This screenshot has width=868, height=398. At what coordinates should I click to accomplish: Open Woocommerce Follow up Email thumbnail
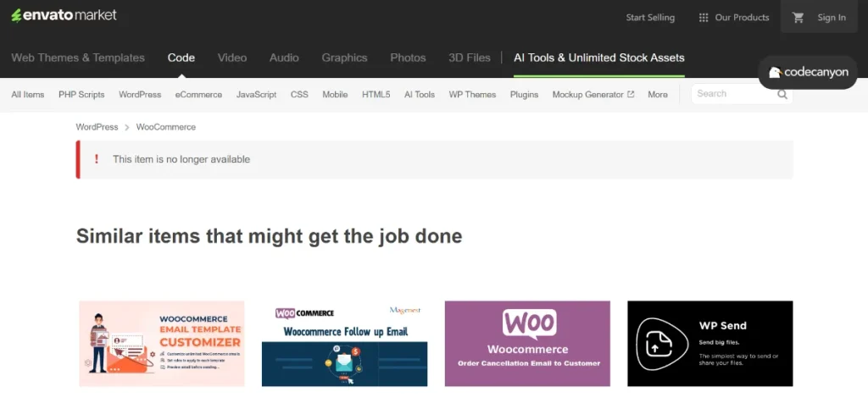(344, 343)
